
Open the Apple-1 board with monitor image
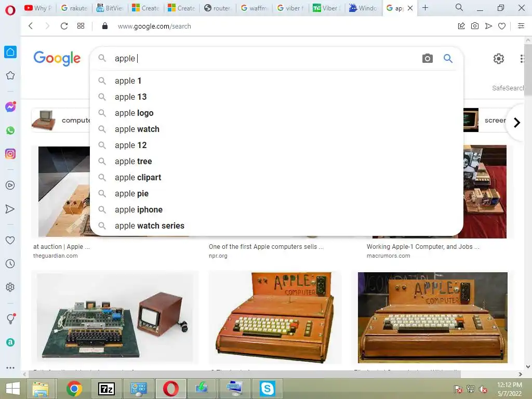point(115,317)
